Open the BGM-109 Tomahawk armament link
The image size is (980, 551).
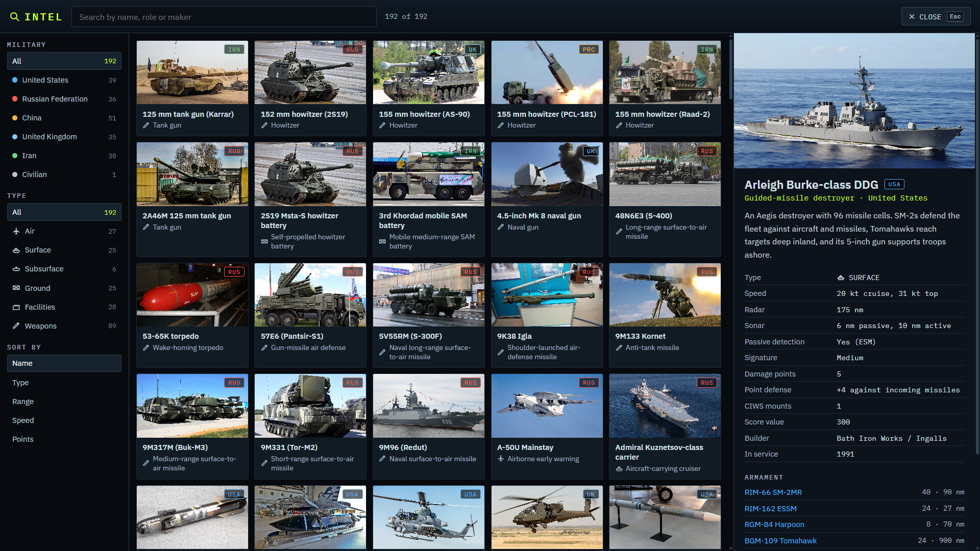[x=780, y=541]
